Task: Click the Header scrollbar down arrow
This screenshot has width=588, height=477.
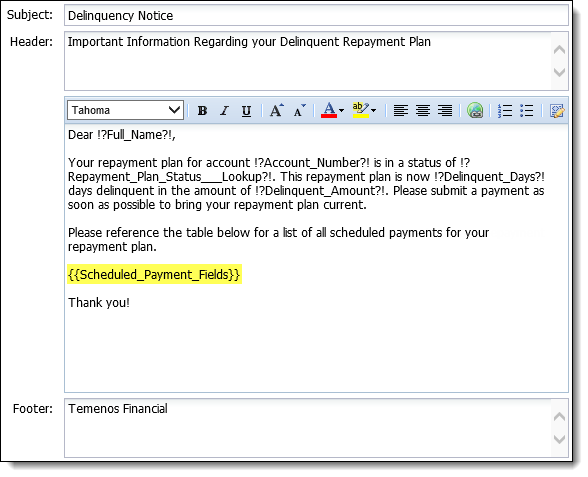Action: [559, 72]
